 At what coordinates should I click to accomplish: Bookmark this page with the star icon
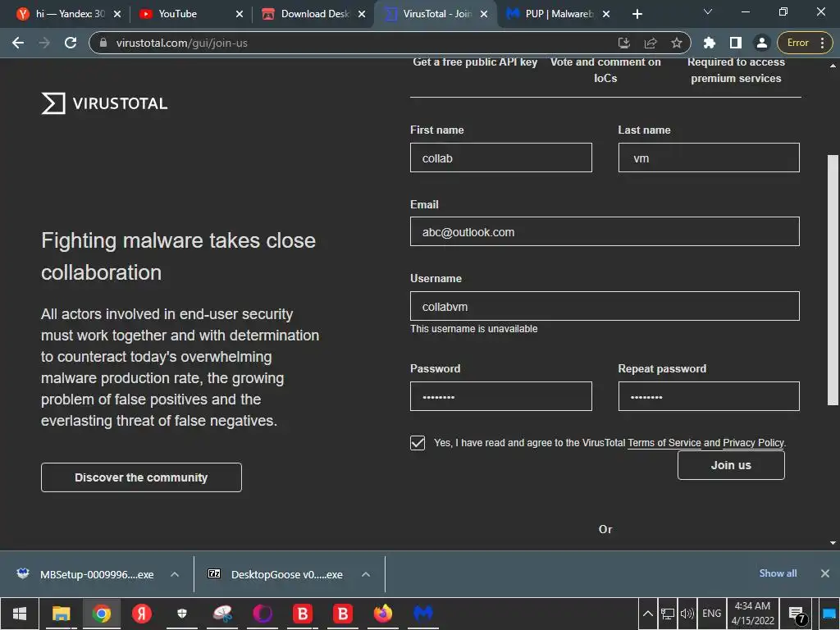pyautogui.click(x=677, y=43)
